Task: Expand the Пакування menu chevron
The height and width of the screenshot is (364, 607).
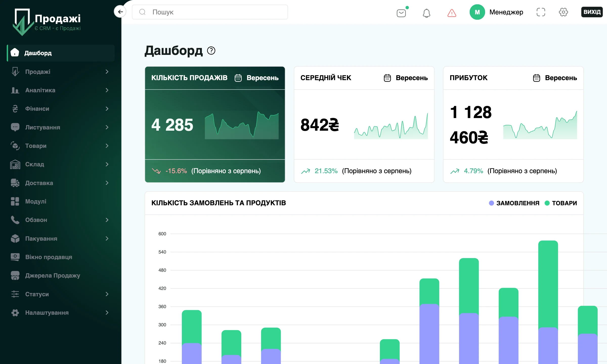Action: pyautogui.click(x=107, y=238)
